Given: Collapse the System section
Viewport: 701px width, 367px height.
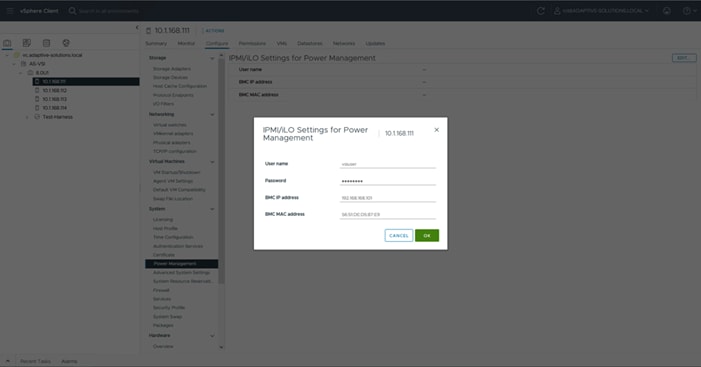Looking at the screenshot, I should pyautogui.click(x=212, y=209).
